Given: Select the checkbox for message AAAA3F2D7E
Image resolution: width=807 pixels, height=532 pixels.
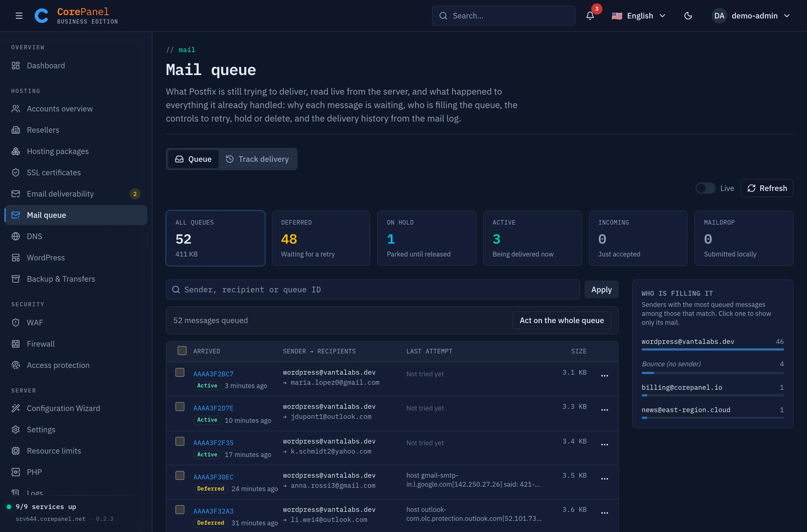Looking at the screenshot, I should pyautogui.click(x=180, y=407).
